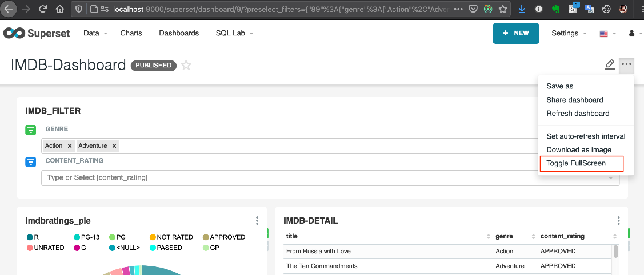644x275 pixels.
Task: Remove the Action genre filter tag
Action: (x=70, y=146)
